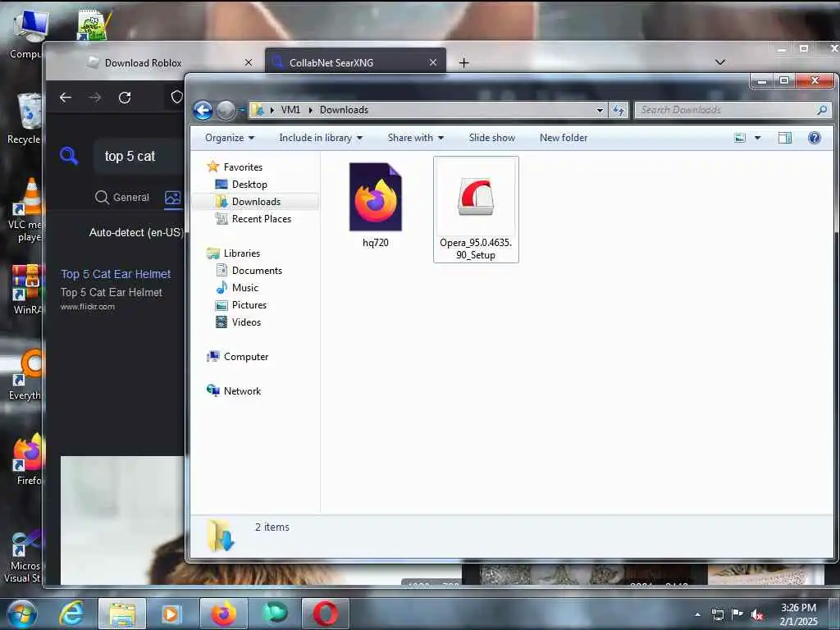Open Windows Media Player from taskbar
Viewport: 840px width, 630px height.
(171, 614)
